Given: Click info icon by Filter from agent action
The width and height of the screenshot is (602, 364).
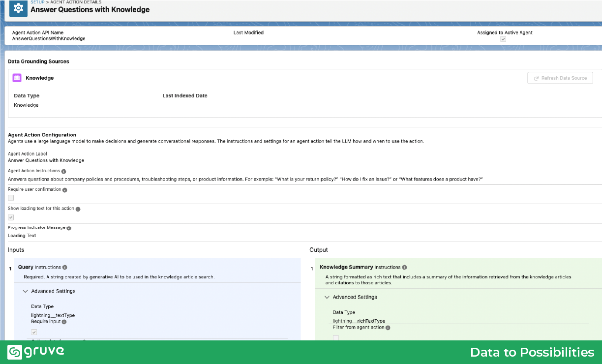Looking at the screenshot, I should 388,328.
